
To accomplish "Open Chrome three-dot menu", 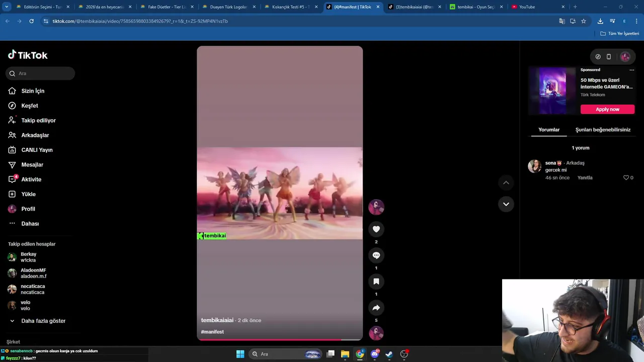I will [637, 21].
